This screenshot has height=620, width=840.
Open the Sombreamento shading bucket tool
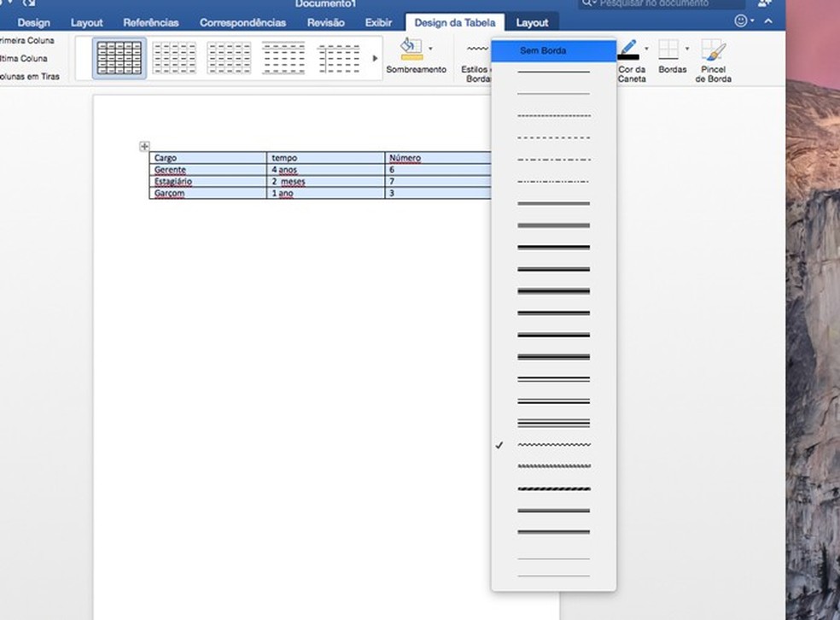coord(411,48)
